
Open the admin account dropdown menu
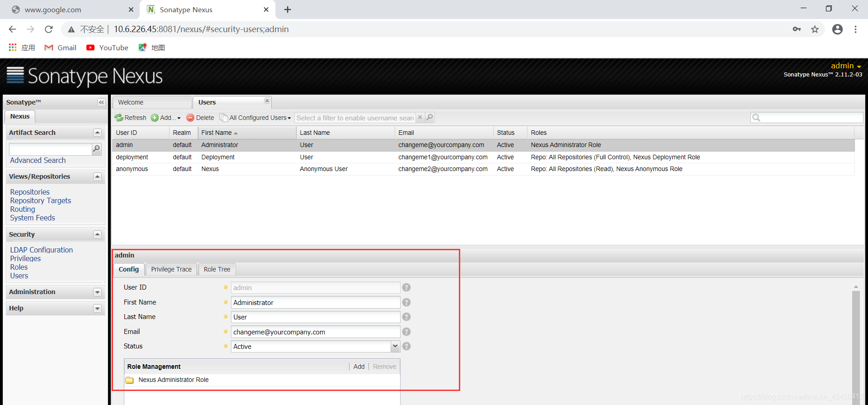coord(846,66)
